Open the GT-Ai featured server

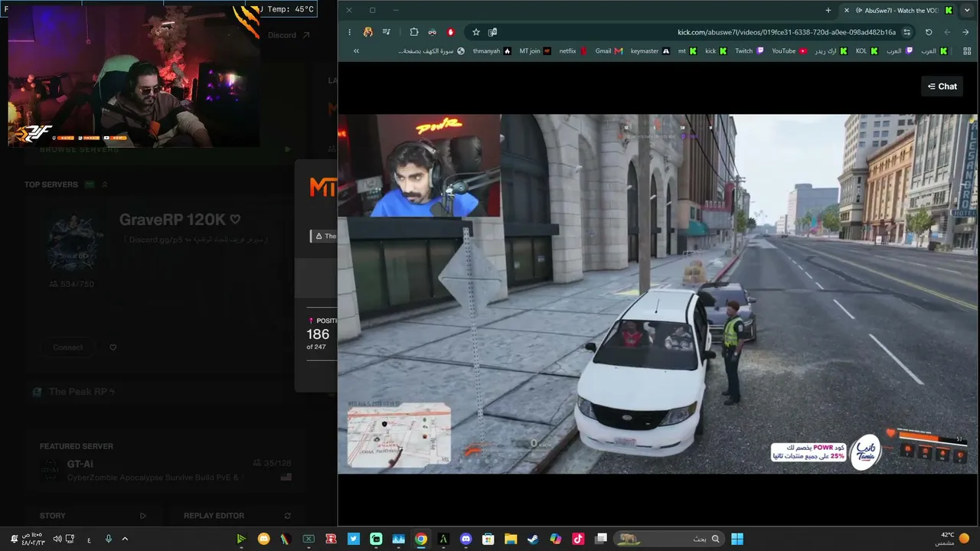[165, 470]
